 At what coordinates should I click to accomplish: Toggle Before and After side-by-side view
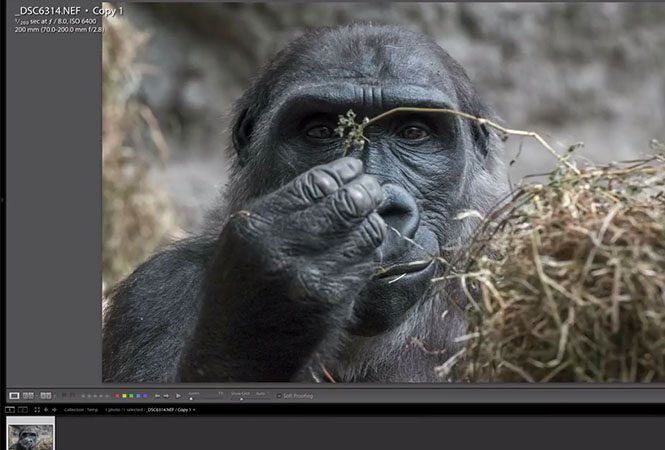(28, 396)
